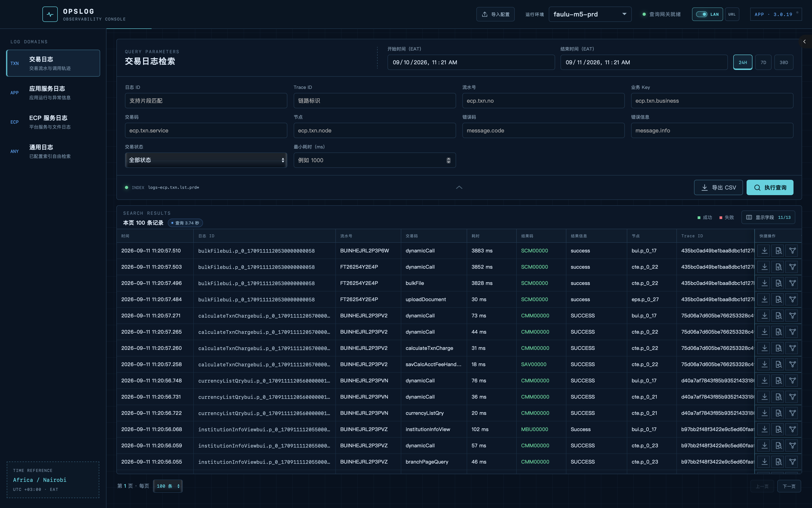The height and width of the screenshot is (508, 812).
Task: Show the trace graph for row 11:20:56.059
Action: [x=792, y=446]
